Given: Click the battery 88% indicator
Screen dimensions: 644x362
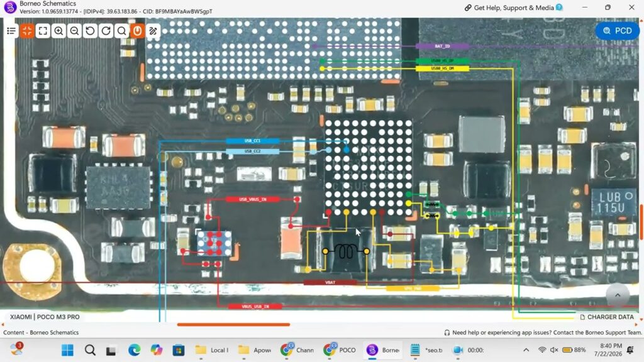Looking at the screenshot, I should tap(574, 350).
